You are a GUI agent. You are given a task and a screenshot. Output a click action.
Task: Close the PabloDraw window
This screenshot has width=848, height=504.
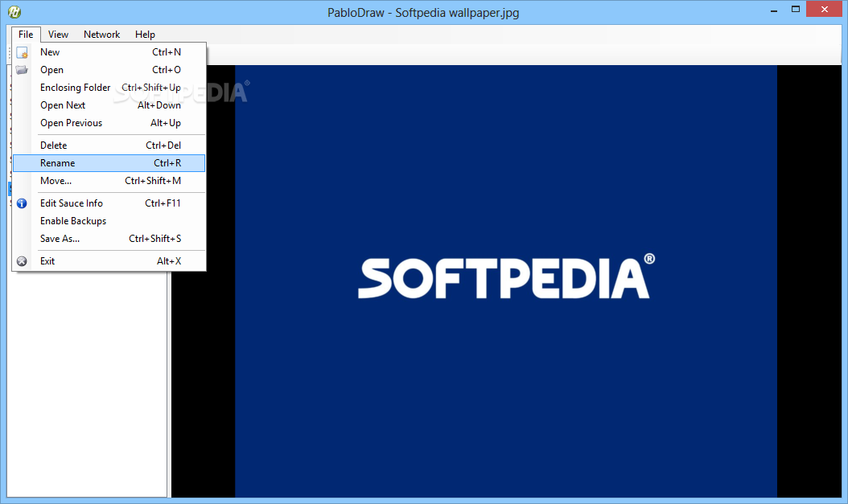(x=824, y=9)
